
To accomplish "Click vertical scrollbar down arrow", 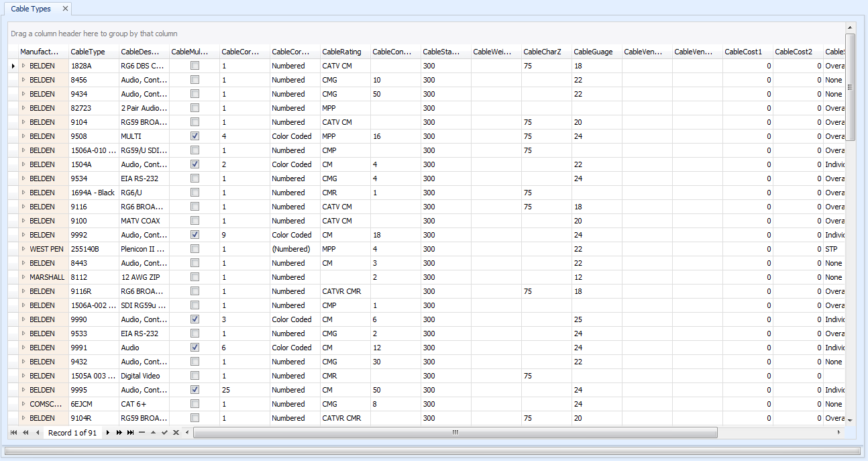I will (851, 421).
